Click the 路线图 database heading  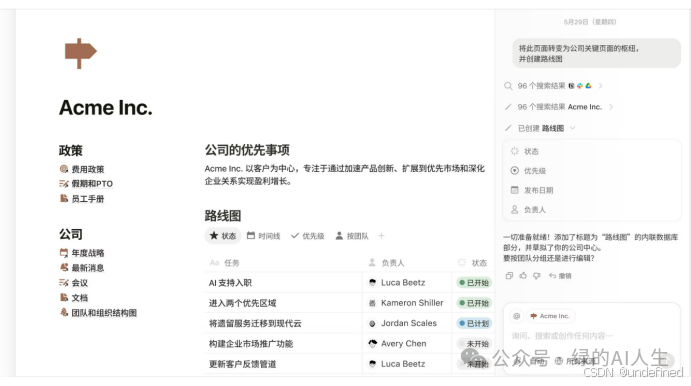(223, 216)
